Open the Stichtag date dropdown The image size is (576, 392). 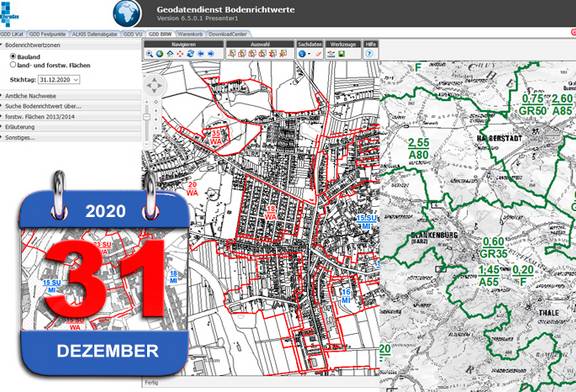(59, 80)
